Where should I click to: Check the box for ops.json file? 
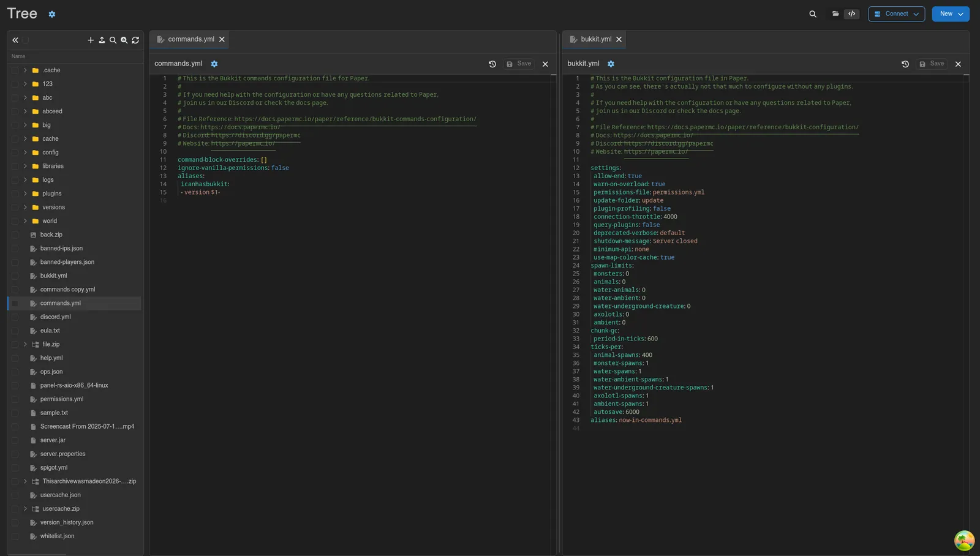click(x=15, y=372)
